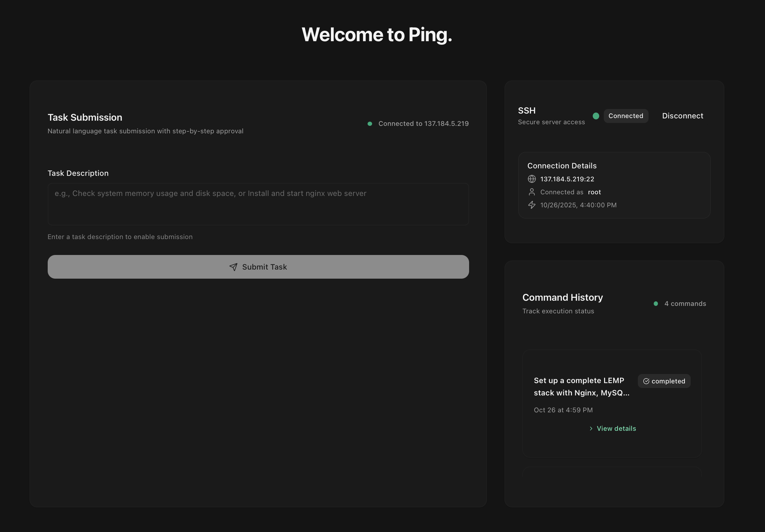765x532 pixels.
Task: Click the checkmark icon in completed badge
Action: tap(646, 381)
